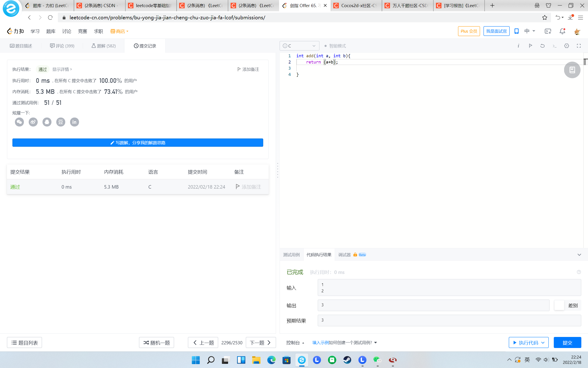Image resolution: width=588 pixels, height=368 pixels.
Task: Click 写题解 share solution button
Action: point(138,143)
